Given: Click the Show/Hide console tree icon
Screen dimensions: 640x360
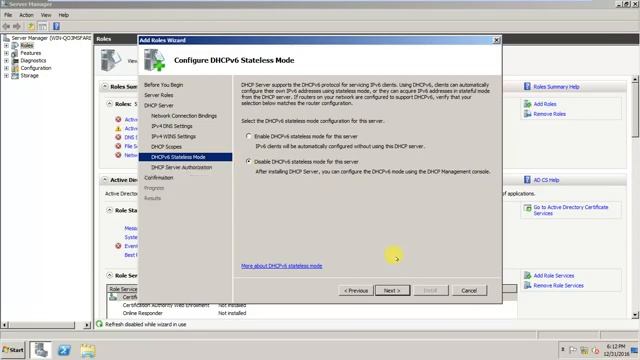Looking at the screenshot, I should tap(42, 27).
